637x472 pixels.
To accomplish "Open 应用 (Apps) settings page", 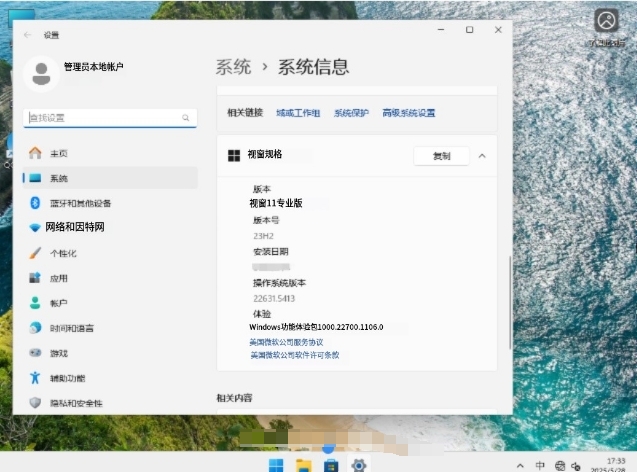I will [59, 278].
